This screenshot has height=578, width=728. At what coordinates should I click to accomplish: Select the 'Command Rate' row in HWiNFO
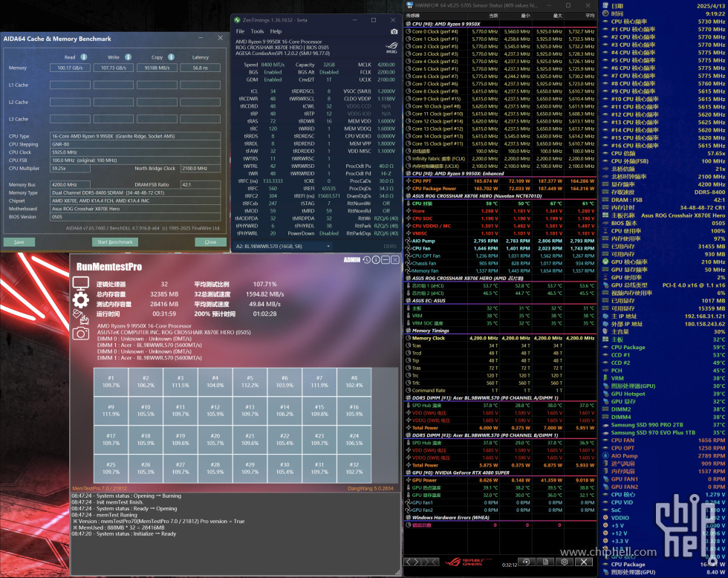tap(500, 391)
